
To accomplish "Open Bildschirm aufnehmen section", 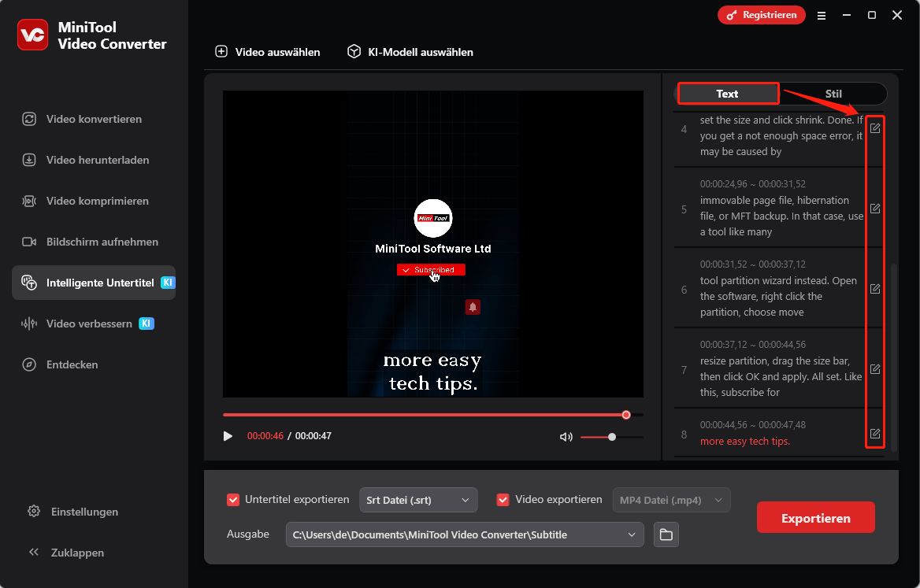I will (x=94, y=242).
